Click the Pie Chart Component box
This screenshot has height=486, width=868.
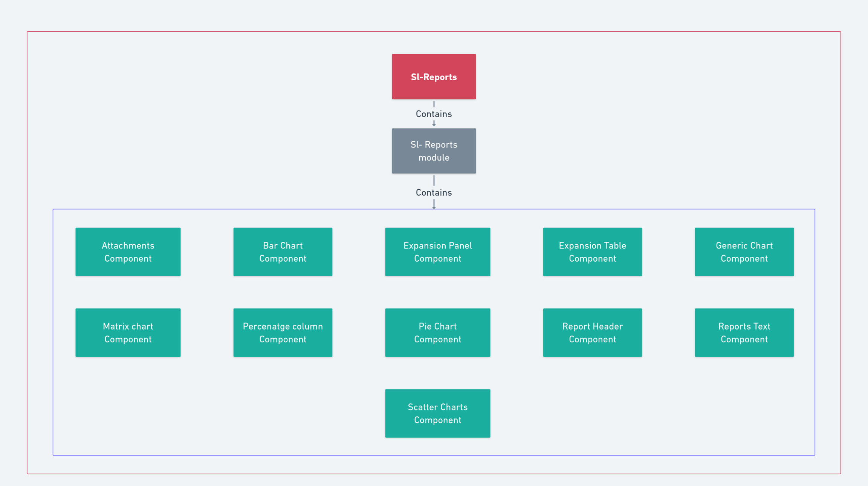point(437,333)
